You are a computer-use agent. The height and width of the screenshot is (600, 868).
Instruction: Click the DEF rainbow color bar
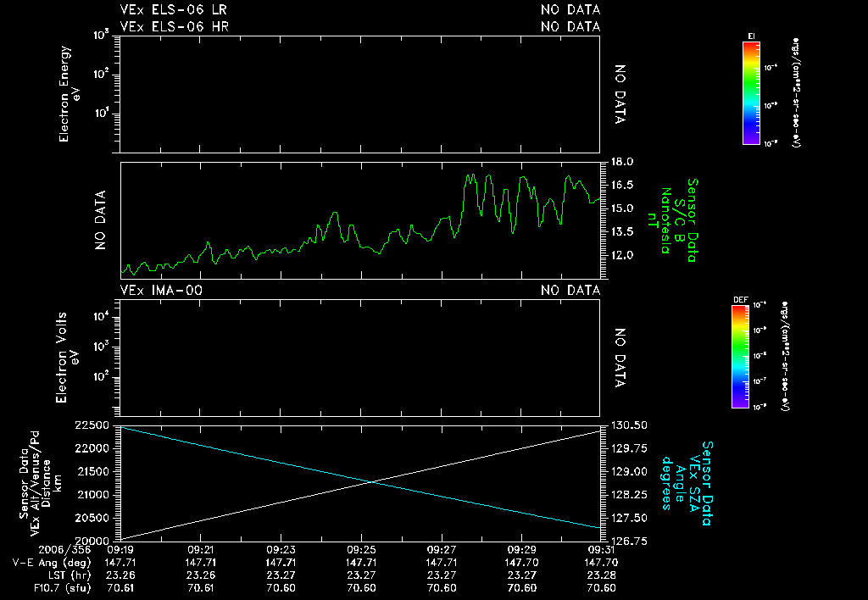coord(740,357)
